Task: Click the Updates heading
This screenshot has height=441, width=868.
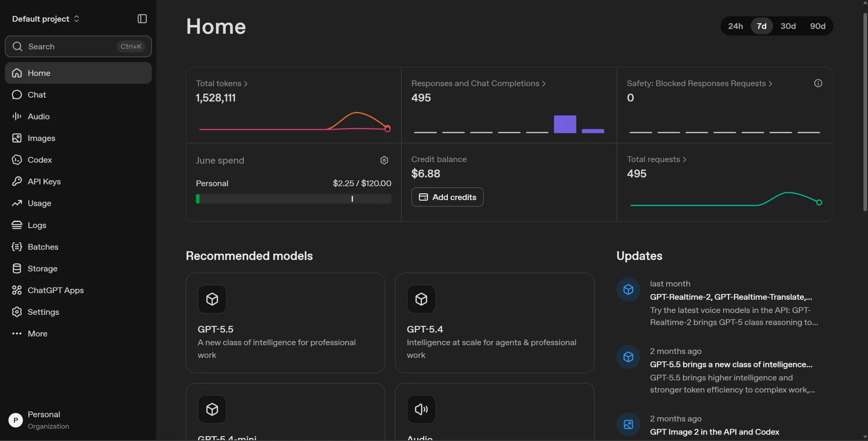Action: coord(639,256)
